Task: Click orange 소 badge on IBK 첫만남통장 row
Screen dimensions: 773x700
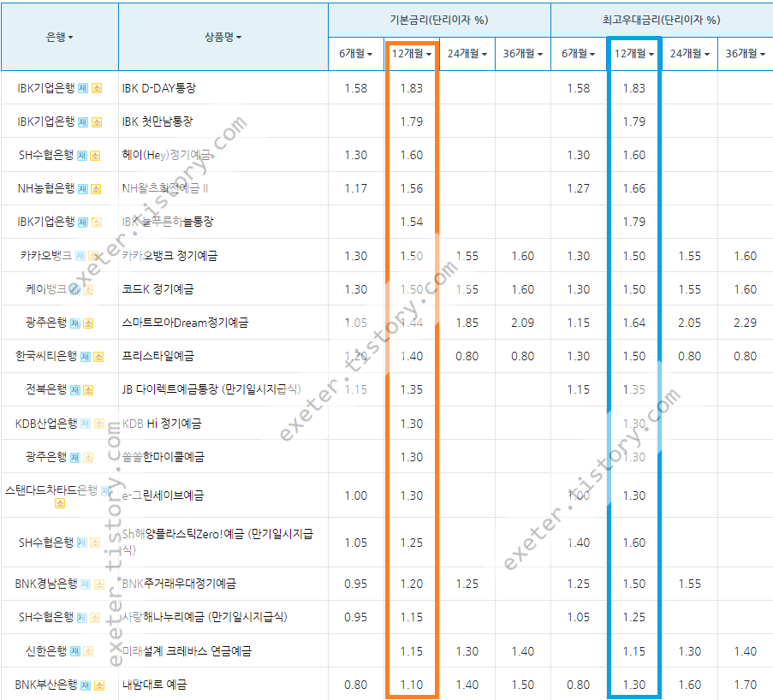Action: click(97, 122)
